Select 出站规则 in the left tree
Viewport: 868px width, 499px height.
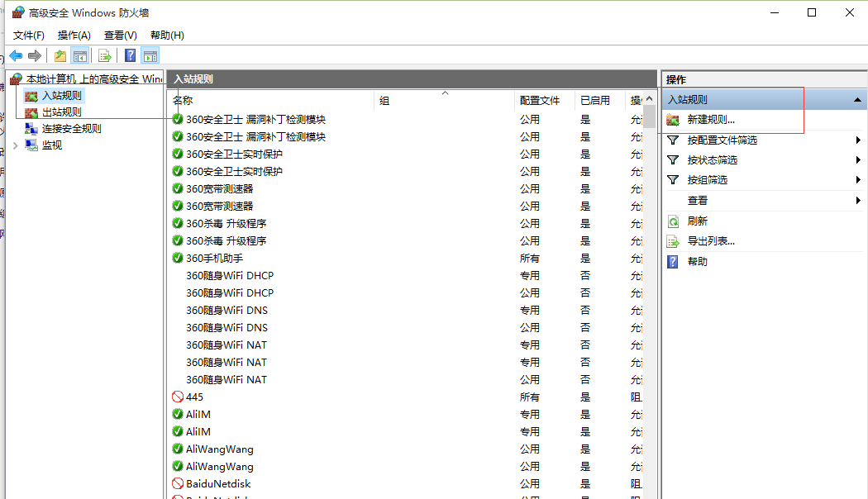(62, 112)
